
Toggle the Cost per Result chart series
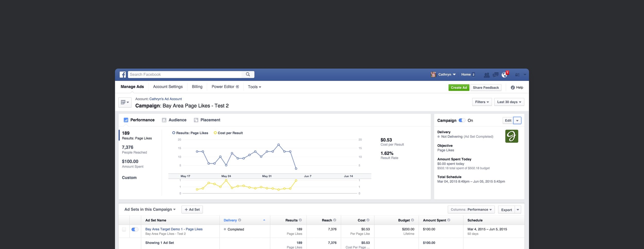(x=228, y=133)
